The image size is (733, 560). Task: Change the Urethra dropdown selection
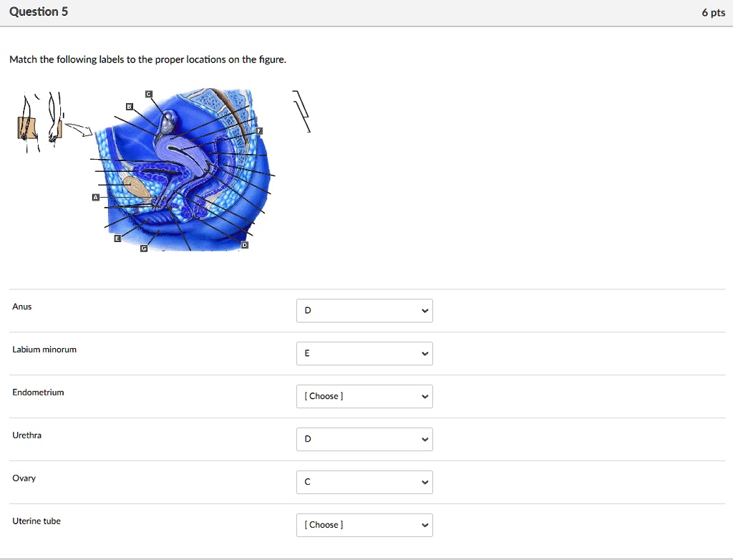364,440
